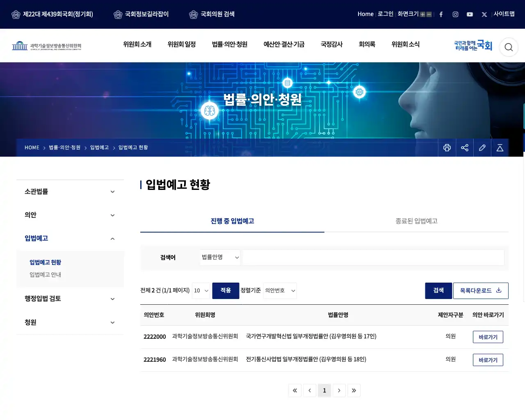Click the 로그인 link

pyautogui.click(x=386, y=14)
